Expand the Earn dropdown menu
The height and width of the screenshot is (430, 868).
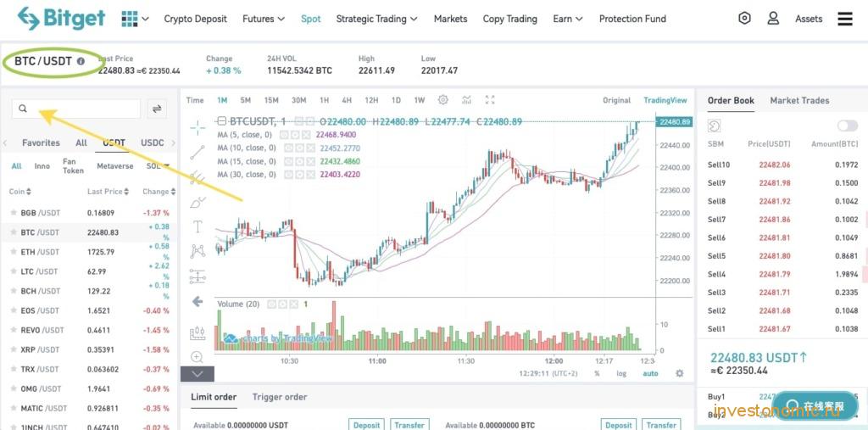[x=568, y=19]
